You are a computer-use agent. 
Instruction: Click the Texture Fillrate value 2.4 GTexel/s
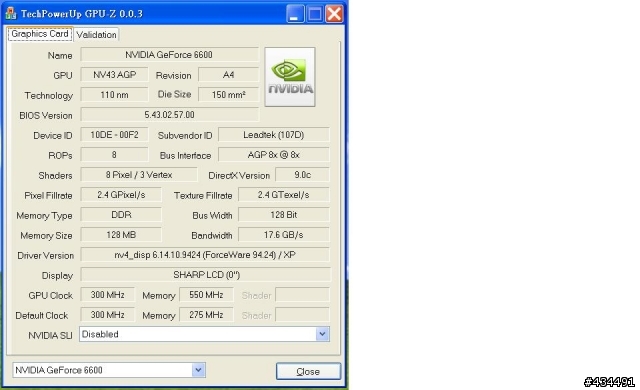tap(284, 195)
